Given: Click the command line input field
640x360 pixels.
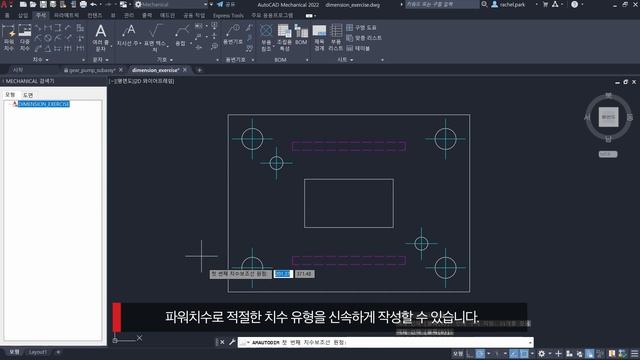Looking at the screenshot, I should pyautogui.click(x=385, y=342).
